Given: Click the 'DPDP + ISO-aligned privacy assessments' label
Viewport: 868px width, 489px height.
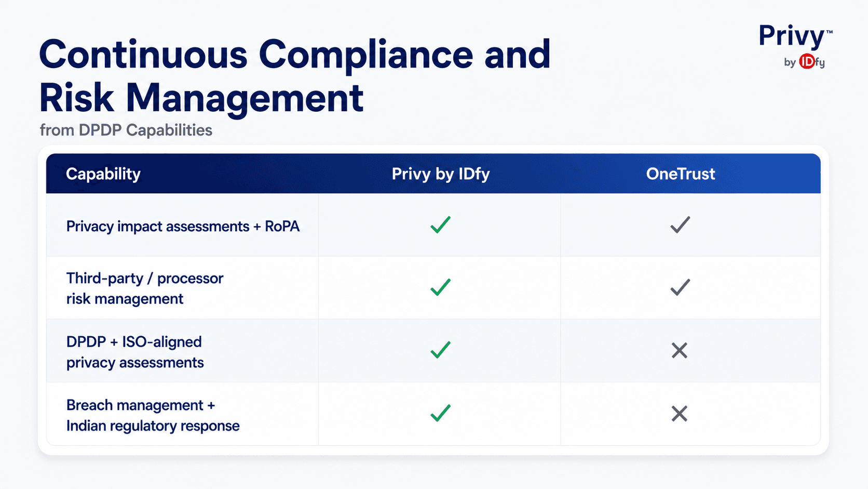Looking at the screenshot, I should pos(135,352).
